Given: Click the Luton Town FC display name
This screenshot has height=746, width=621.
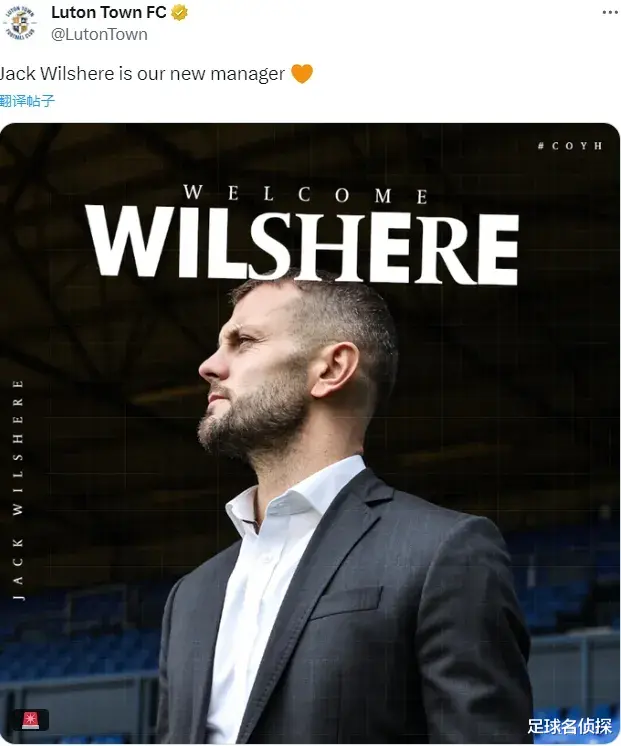Looking at the screenshot, I should click(108, 13).
